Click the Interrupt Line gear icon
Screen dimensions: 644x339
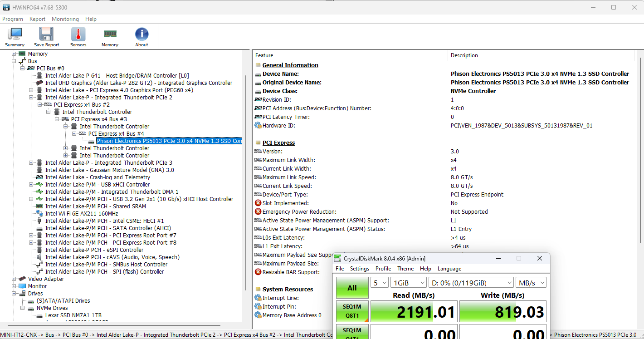pos(258,298)
